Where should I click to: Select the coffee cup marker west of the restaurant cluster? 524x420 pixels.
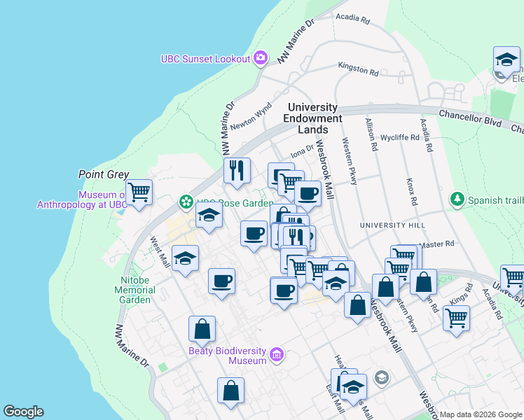click(x=254, y=234)
